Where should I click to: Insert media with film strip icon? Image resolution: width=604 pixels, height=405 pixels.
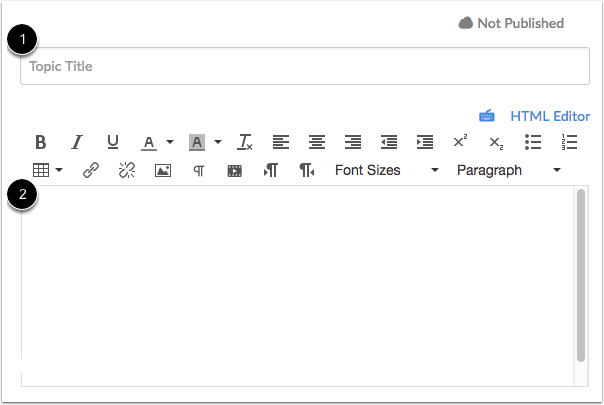[235, 171]
